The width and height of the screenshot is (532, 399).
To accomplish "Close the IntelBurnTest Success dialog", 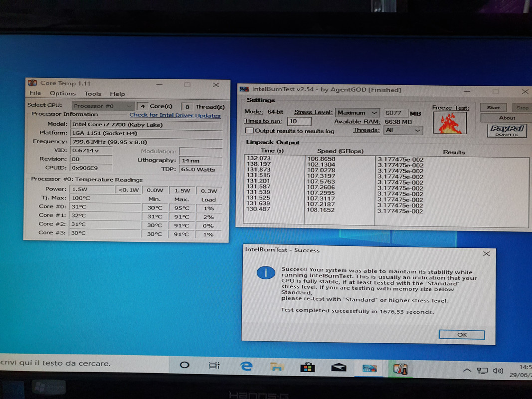I will pos(486,253).
